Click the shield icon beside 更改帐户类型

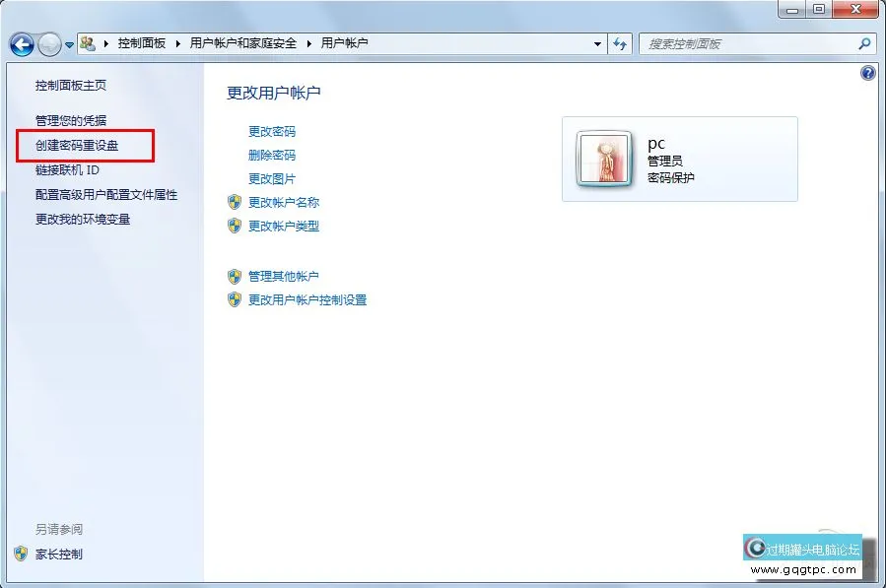tap(234, 226)
